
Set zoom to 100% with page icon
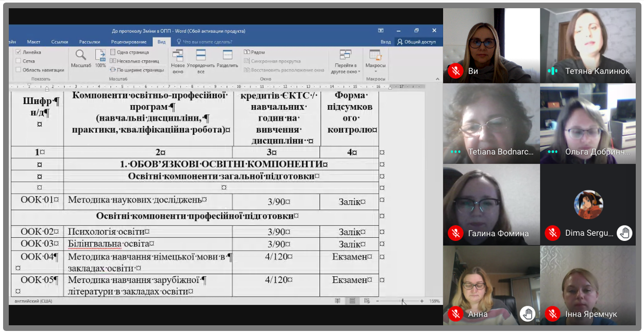click(x=100, y=58)
